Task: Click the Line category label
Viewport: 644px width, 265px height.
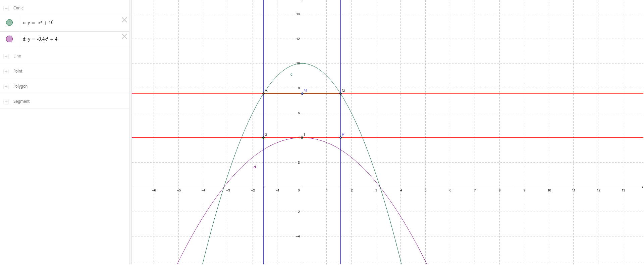Action: (17, 56)
